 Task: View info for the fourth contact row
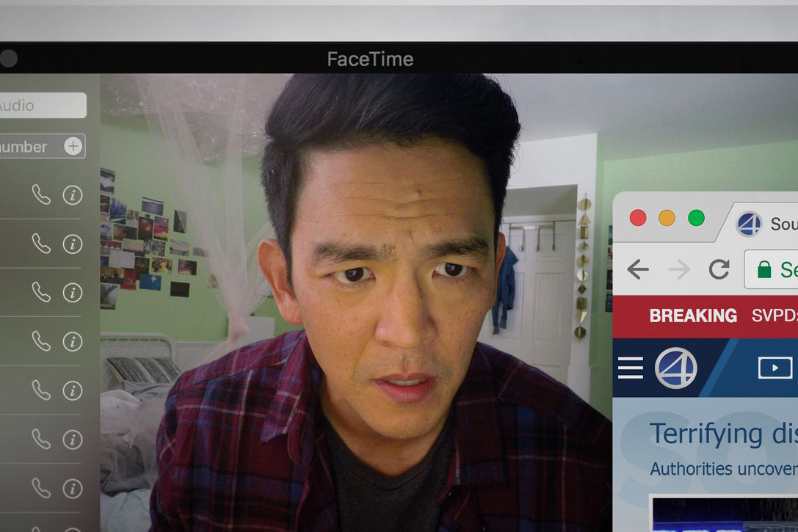(x=72, y=341)
